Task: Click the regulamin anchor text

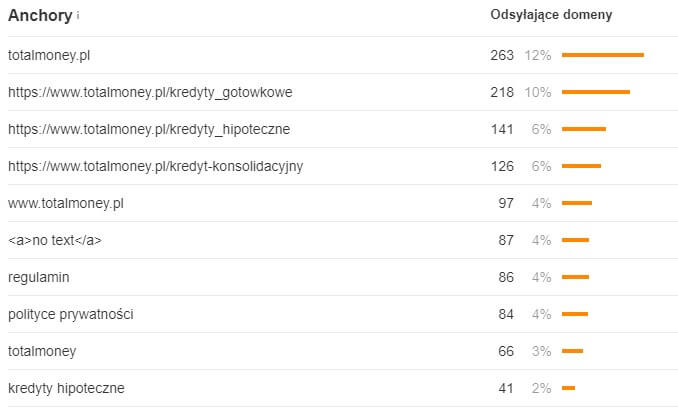Action: click(38, 277)
